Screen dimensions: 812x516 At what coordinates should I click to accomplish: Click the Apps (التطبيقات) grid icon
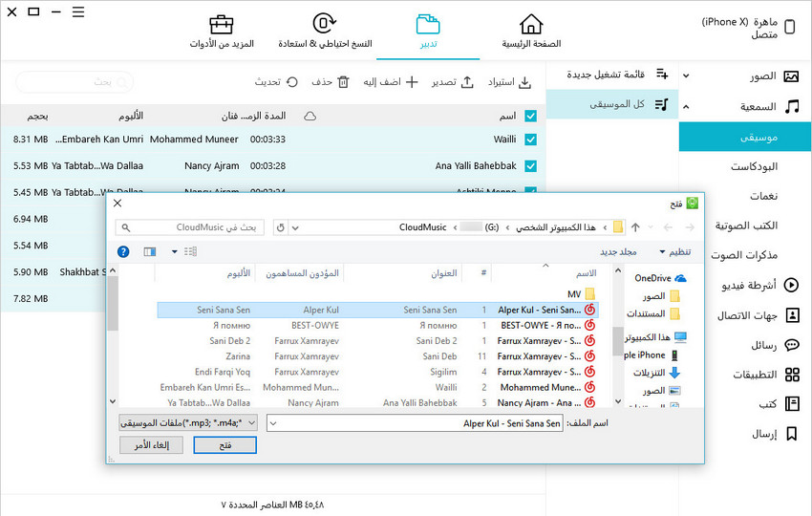click(x=792, y=374)
